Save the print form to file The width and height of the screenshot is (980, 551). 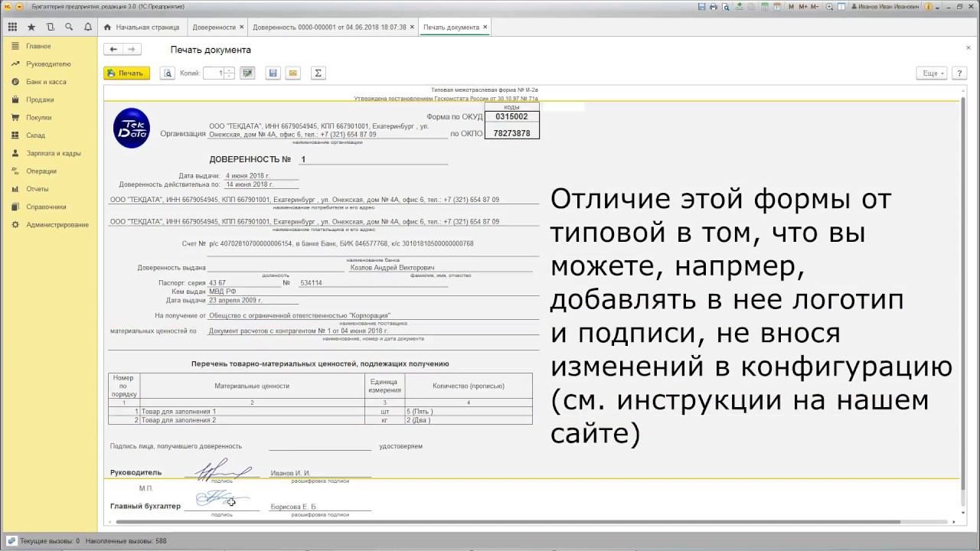pyautogui.click(x=273, y=73)
